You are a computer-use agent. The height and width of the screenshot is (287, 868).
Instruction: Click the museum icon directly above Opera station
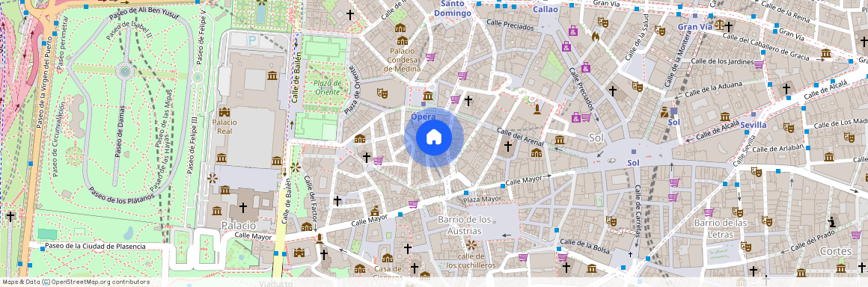[427, 95]
